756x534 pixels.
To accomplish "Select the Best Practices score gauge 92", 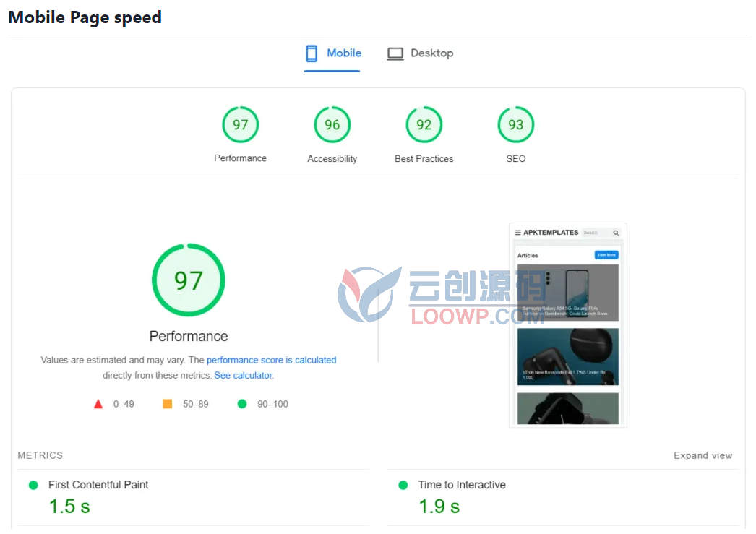I will coord(424,125).
